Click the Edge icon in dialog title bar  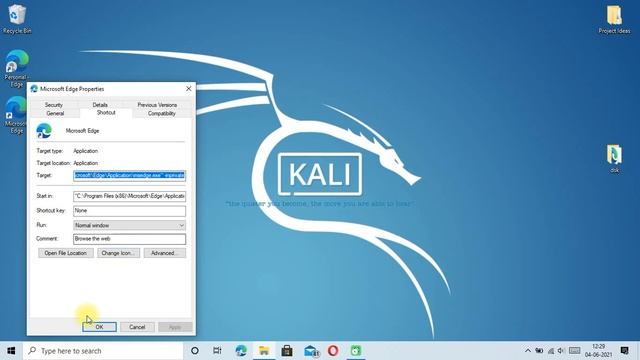point(34,89)
